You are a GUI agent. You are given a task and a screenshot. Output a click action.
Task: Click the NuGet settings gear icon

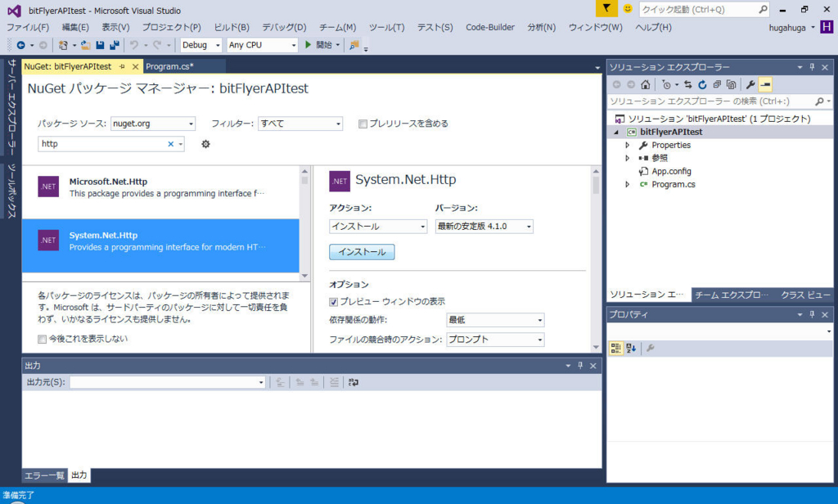coord(205,144)
